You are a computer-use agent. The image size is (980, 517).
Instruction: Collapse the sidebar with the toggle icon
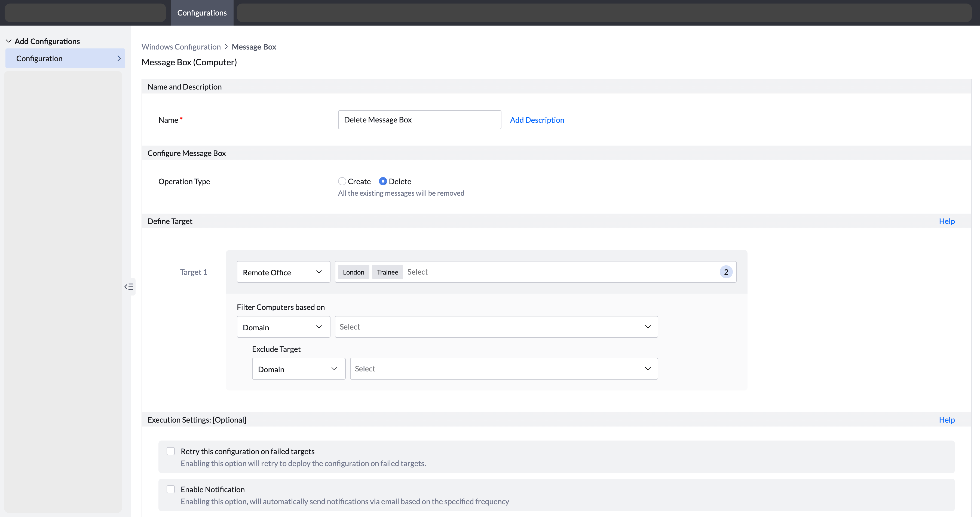[x=129, y=287]
